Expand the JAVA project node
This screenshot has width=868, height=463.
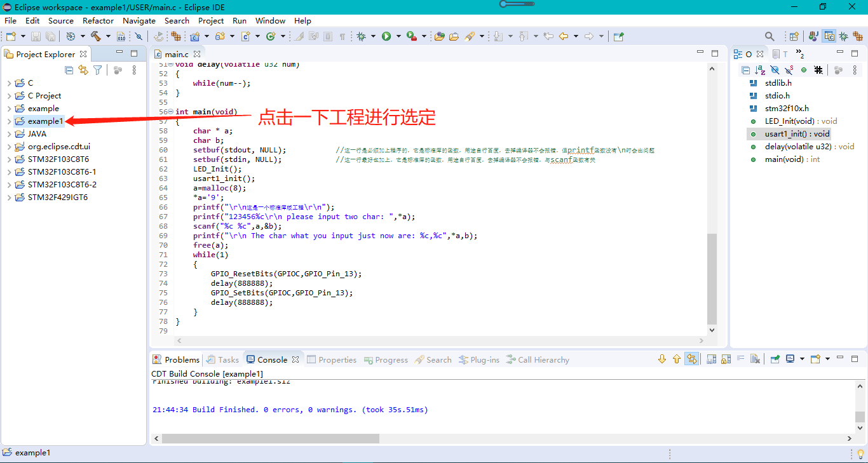pos(9,134)
